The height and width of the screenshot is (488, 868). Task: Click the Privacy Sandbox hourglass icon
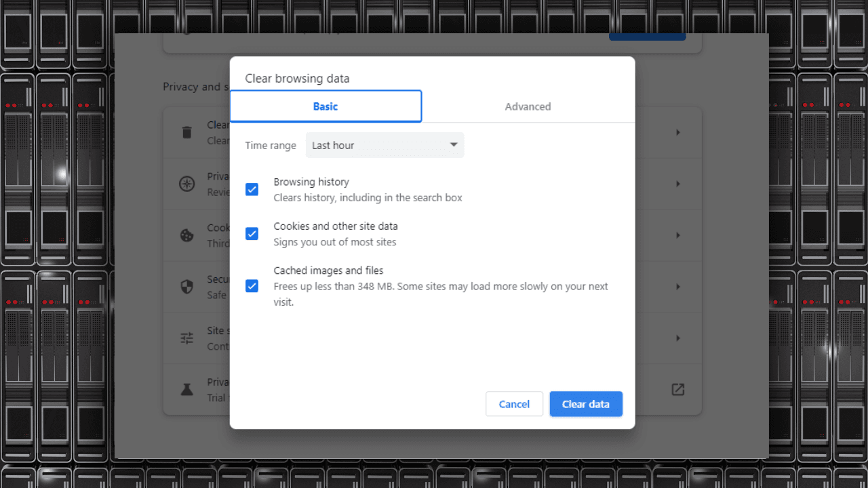187,390
